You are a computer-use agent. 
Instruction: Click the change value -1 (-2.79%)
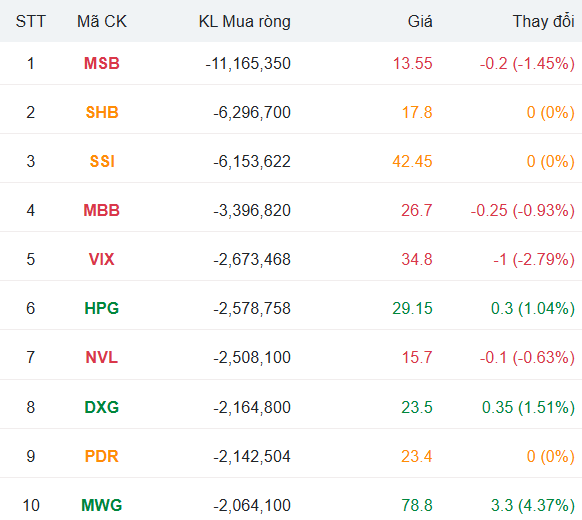coord(534,259)
